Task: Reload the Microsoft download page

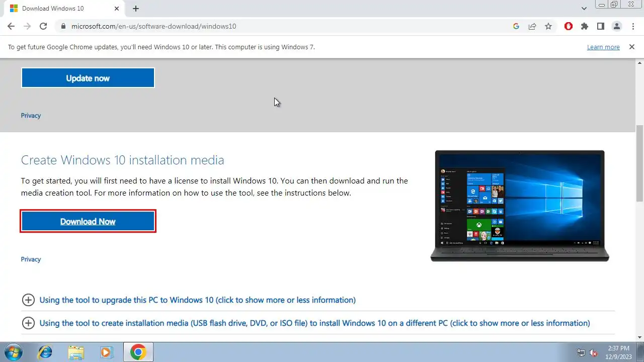Action: click(43, 26)
